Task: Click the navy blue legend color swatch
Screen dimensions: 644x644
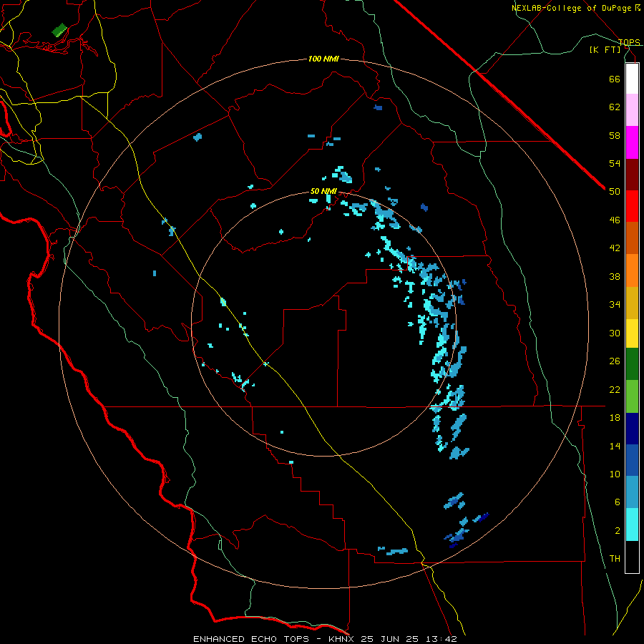Action: 632,429
